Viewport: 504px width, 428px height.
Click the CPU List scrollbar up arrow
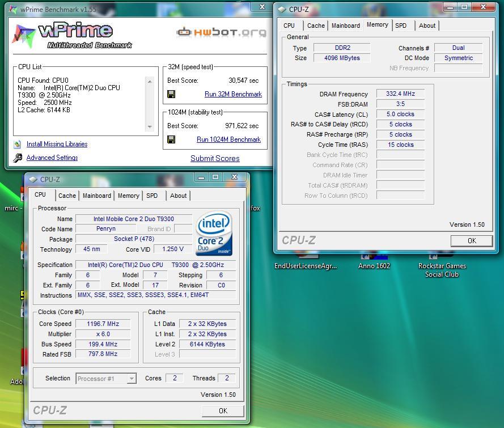[150, 82]
